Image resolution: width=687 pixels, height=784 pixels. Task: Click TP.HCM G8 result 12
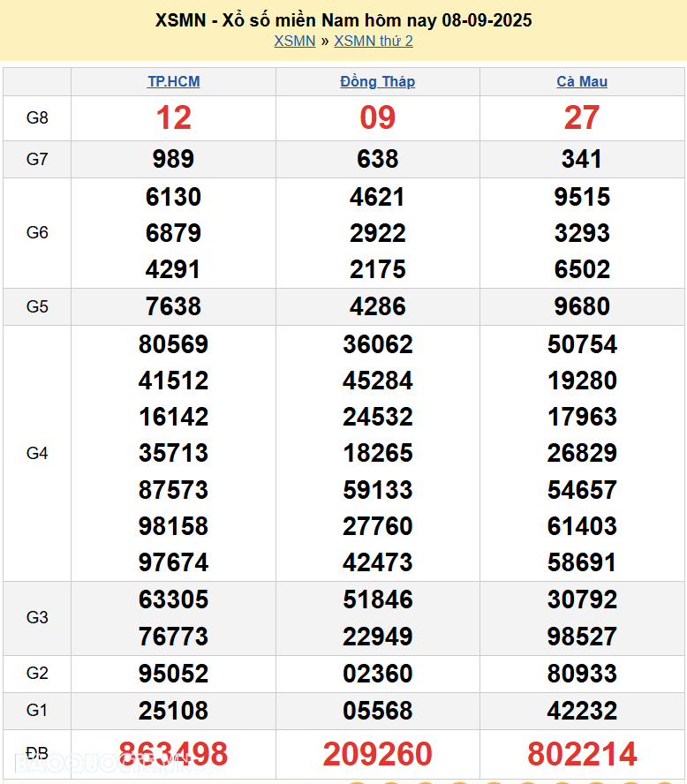(173, 117)
